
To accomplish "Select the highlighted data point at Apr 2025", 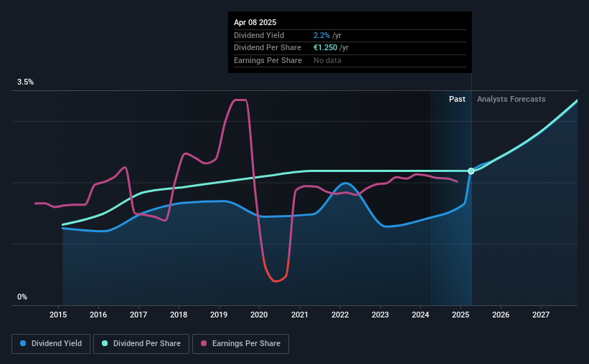I will 471,171.
